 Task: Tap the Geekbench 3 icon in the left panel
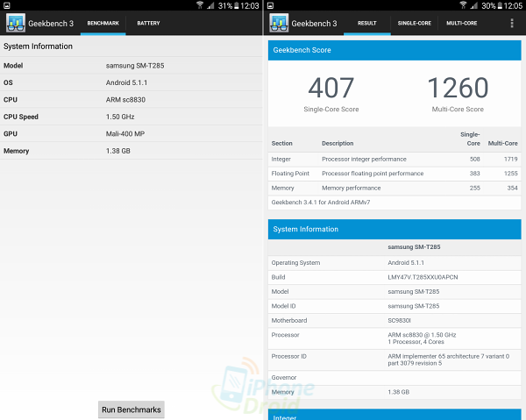point(14,23)
